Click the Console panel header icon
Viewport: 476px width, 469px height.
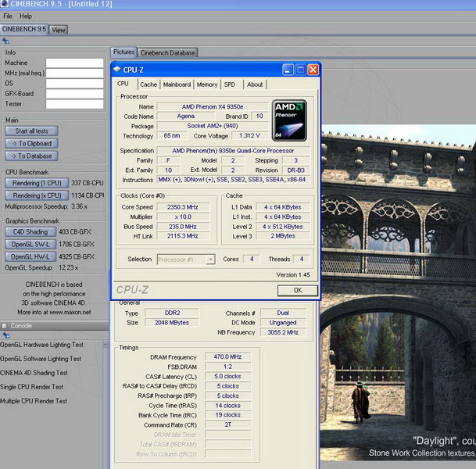click(5, 325)
